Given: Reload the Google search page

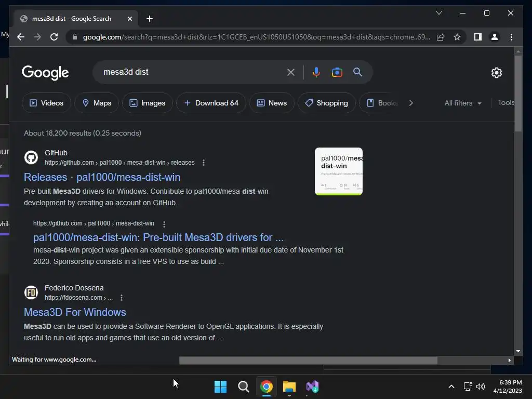Looking at the screenshot, I should click(x=54, y=37).
